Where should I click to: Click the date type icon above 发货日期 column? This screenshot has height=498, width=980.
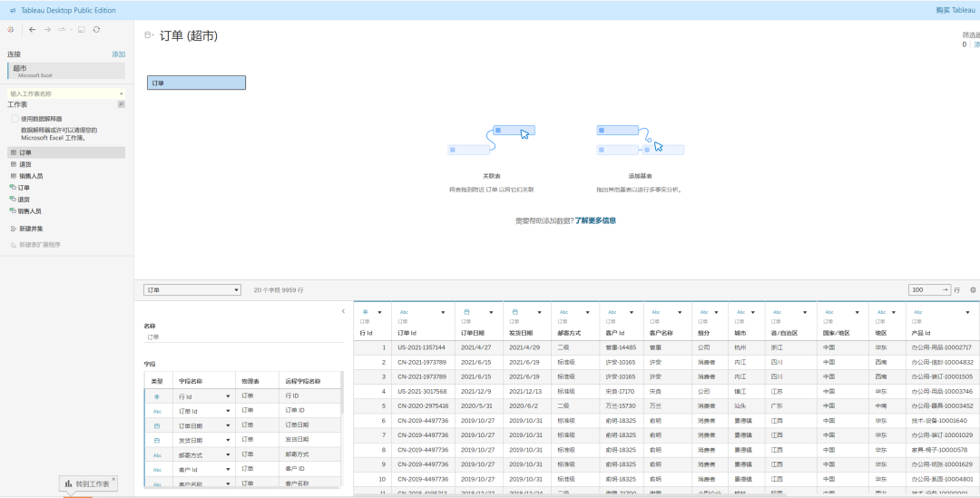point(515,312)
